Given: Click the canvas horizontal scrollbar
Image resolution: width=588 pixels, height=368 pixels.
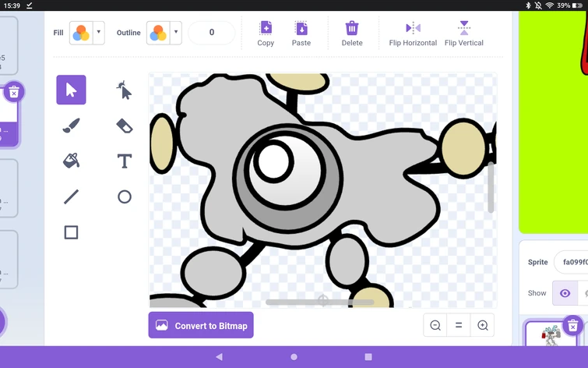Looking at the screenshot, I should (320, 303).
